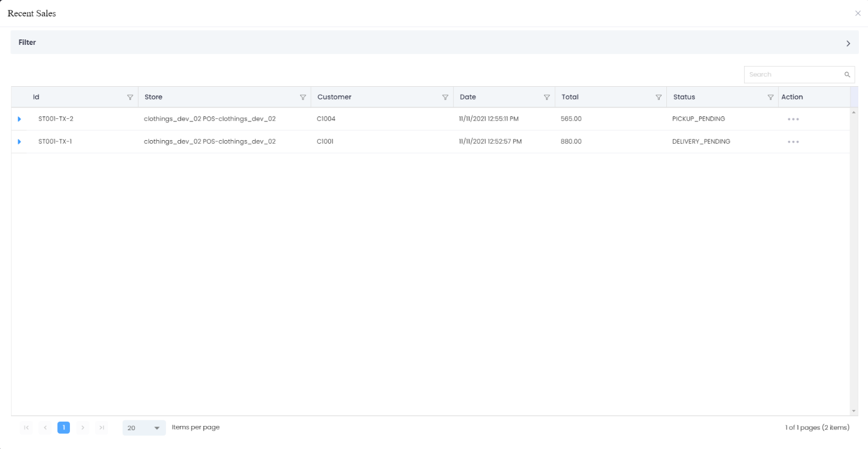The height and width of the screenshot is (449, 868).
Task: Click the next page arrow button
Action: point(83,427)
